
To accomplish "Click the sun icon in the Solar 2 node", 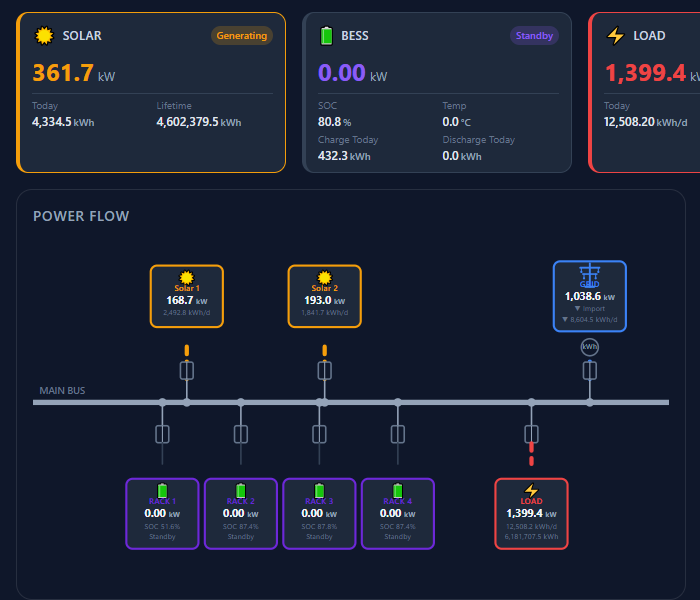I will pos(325,277).
